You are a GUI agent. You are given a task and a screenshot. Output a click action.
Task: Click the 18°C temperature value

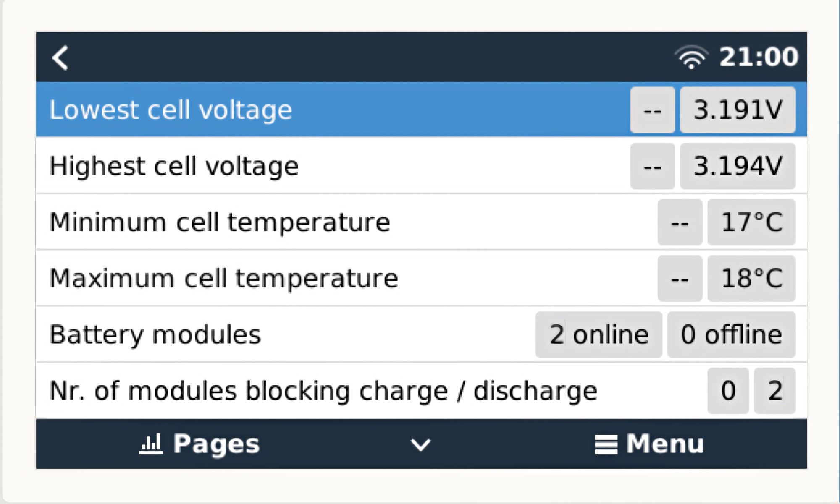pyautogui.click(x=751, y=278)
